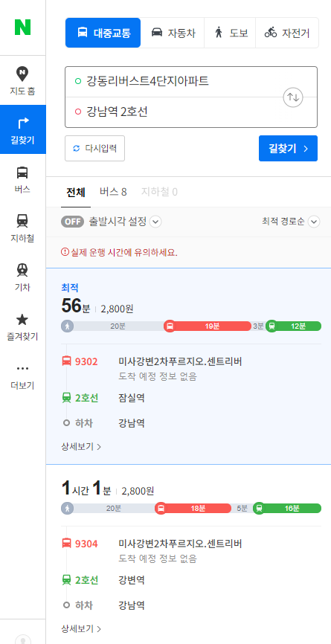The width and height of the screenshot is (331, 644).
Task: Expand 출발시각 설정 dropdown arrow
Action: point(155,222)
